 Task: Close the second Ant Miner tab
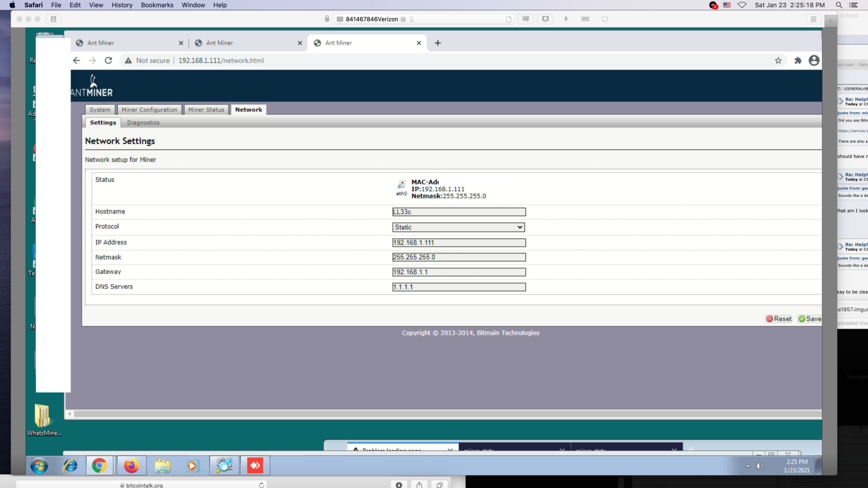300,43
